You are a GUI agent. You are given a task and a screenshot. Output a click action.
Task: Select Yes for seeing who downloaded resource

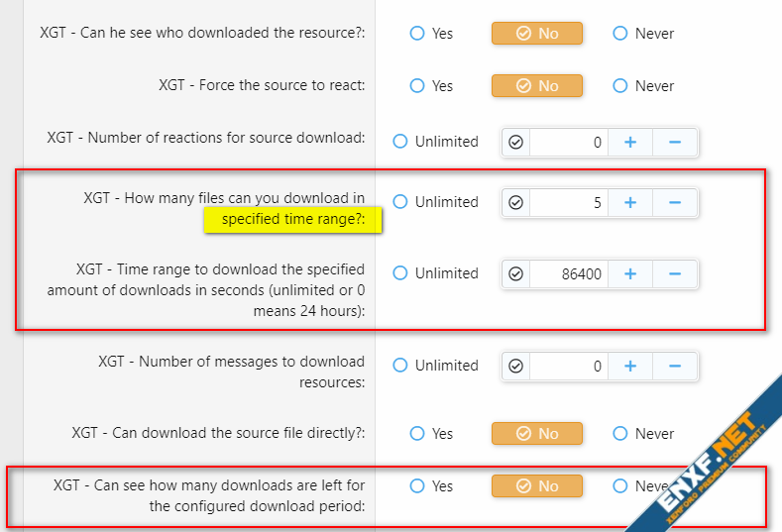pyautogui.click(x=417, y=34)
